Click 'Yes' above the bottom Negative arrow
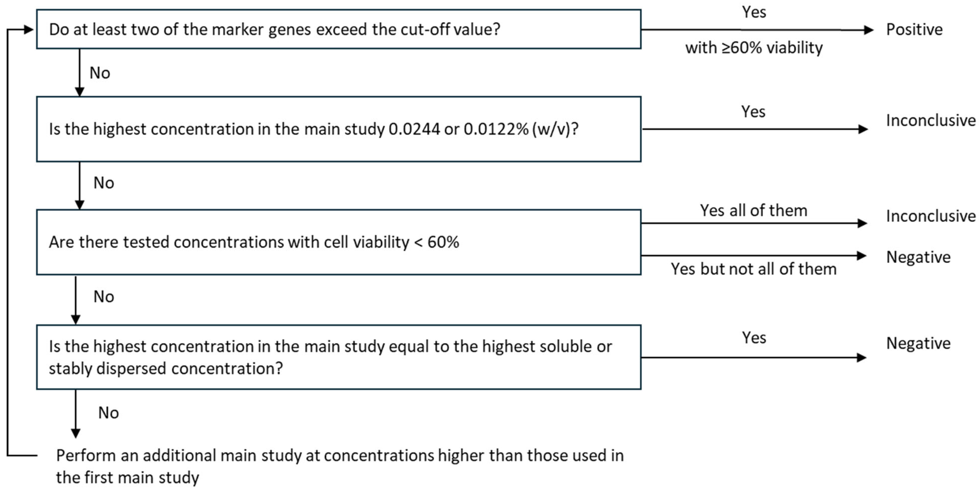 click(x=754, y=337)
